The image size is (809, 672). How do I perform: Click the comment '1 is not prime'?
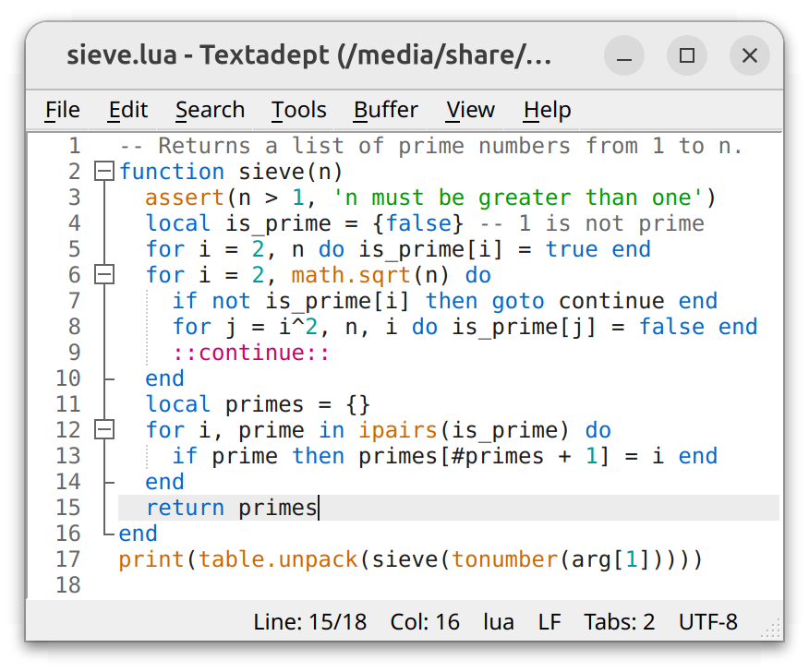pyautogui.click(x=611, y=223)
